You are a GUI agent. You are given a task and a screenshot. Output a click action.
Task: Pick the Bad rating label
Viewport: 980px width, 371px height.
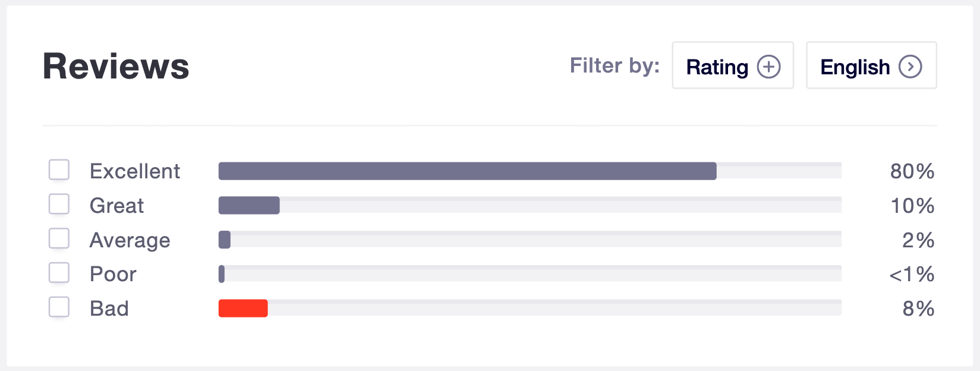point(109,309)
